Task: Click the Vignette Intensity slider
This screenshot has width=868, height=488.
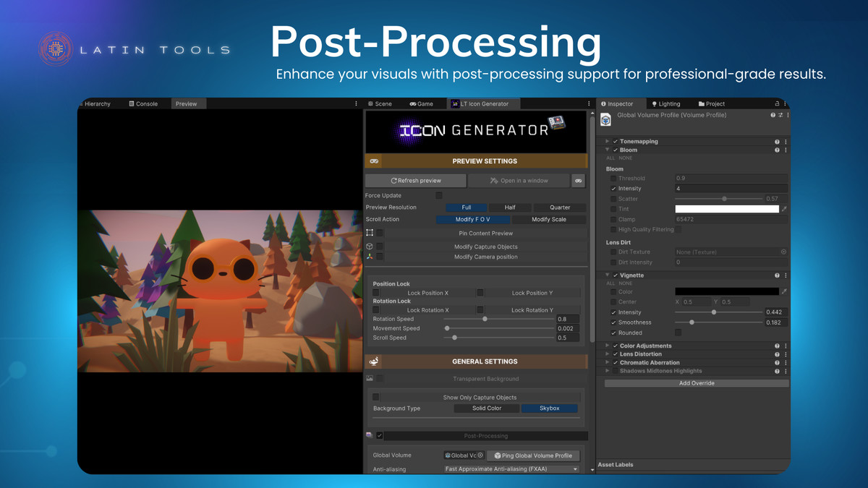Action: (718, 312)
